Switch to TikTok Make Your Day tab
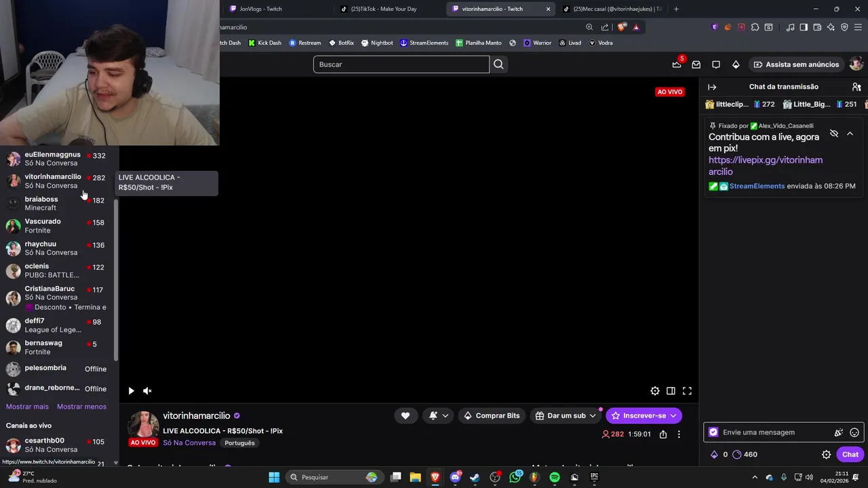The height and width of the screenshot is (488, 868). click(389, 9)
